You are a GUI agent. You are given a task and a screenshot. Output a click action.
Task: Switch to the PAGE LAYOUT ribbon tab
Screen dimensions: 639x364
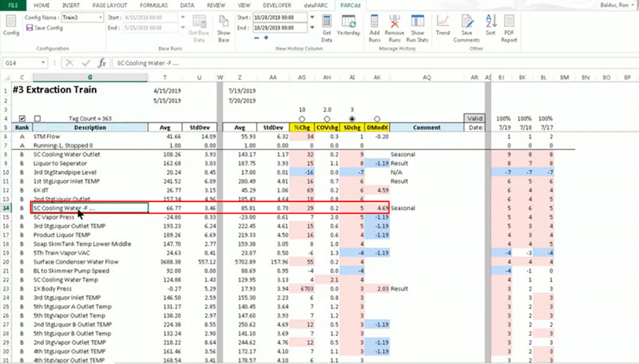pos(109,6)
